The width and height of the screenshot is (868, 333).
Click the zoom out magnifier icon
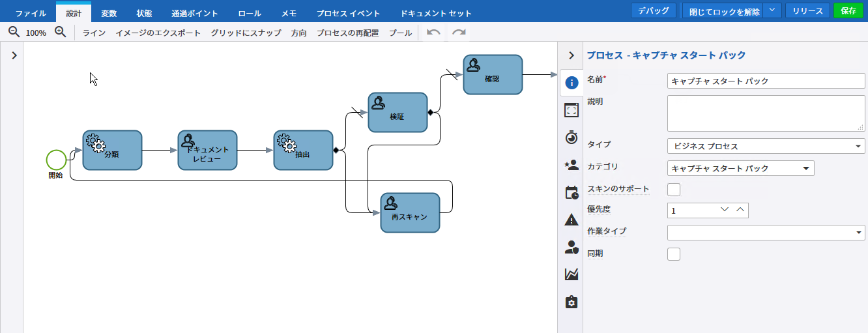(x=14, y=32)
